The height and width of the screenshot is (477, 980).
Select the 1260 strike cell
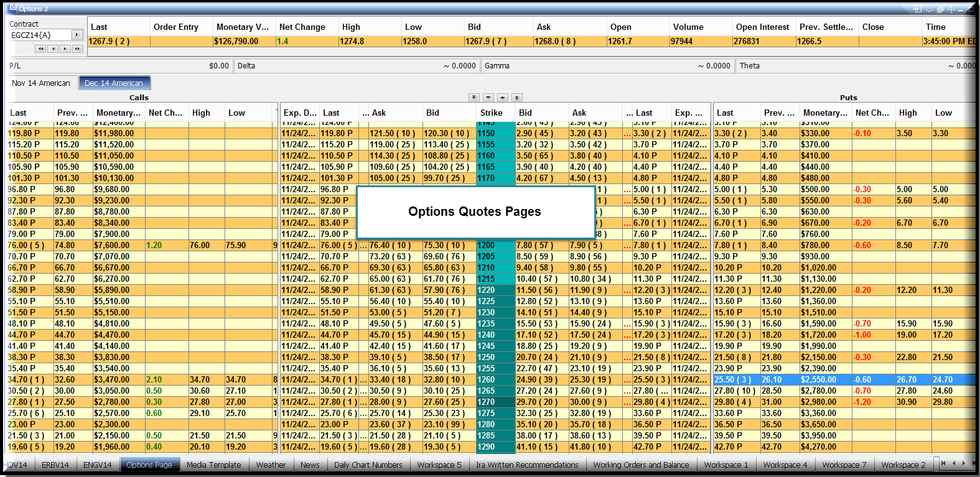point(495,379)
